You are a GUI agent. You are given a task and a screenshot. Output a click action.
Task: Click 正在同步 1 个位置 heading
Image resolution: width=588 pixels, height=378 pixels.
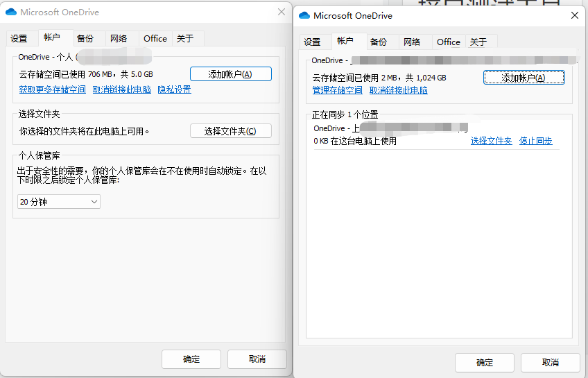pos(345,114)
